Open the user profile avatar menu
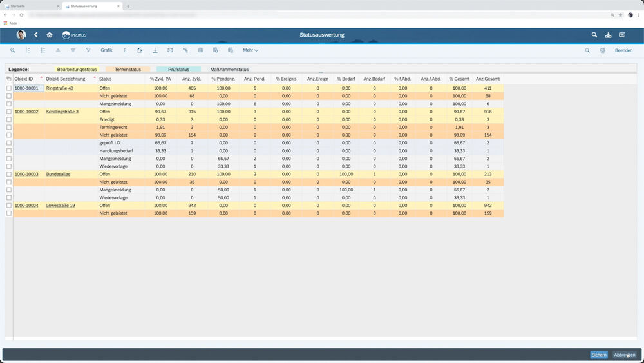The height and width of the screenshot is (363, 644). point(21,35)
